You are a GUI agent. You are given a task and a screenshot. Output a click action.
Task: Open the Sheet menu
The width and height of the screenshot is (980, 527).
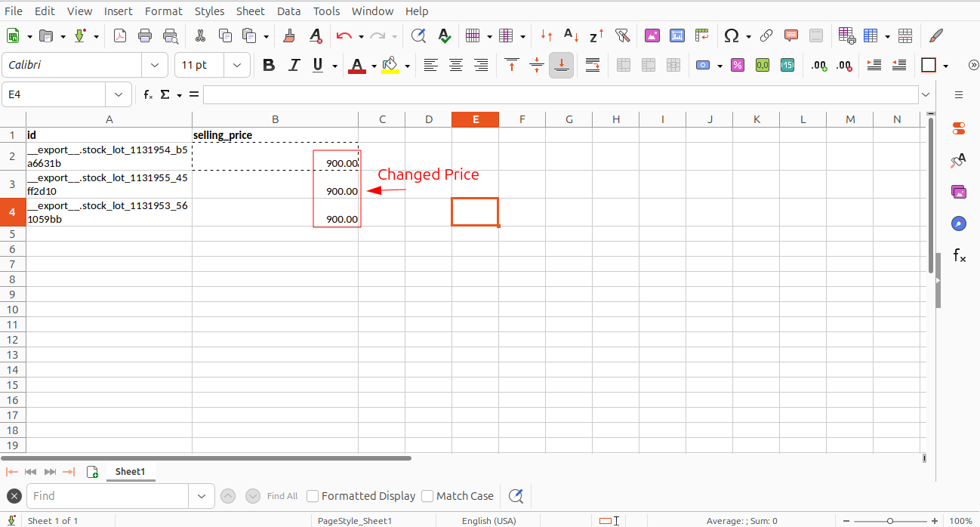coord(250,11)
